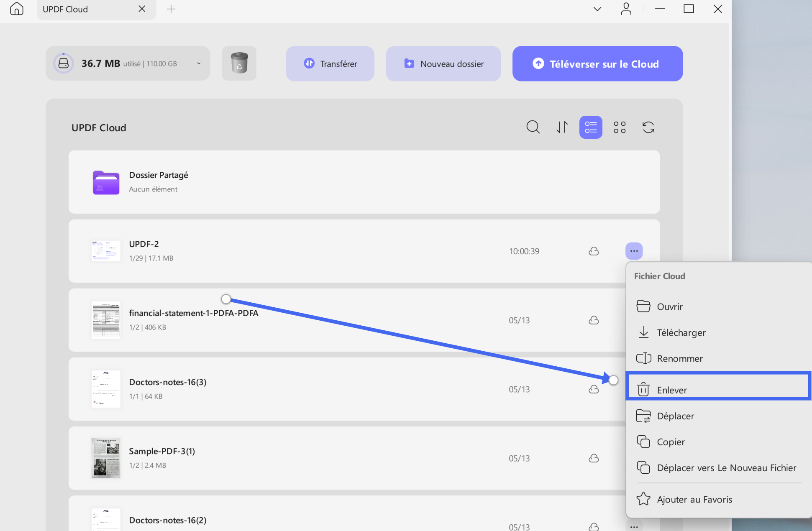The height and width of the screenshot is (531, 812).
Task: Select financial-statement-1-PDFA-PDFA file name
Action: click(x=194, y=313)
